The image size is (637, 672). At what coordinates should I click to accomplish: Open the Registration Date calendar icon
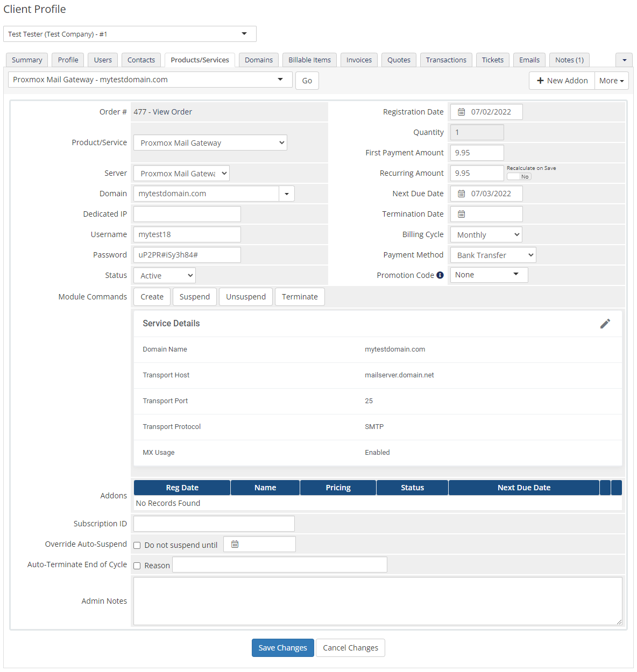pyautogui.click(x=461, y=112)
